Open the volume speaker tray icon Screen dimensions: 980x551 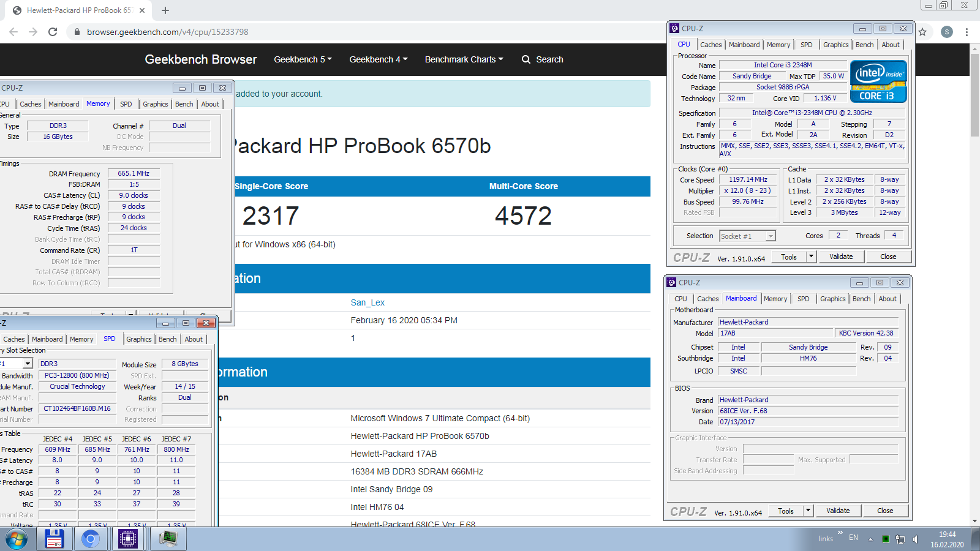pos(915,539)
